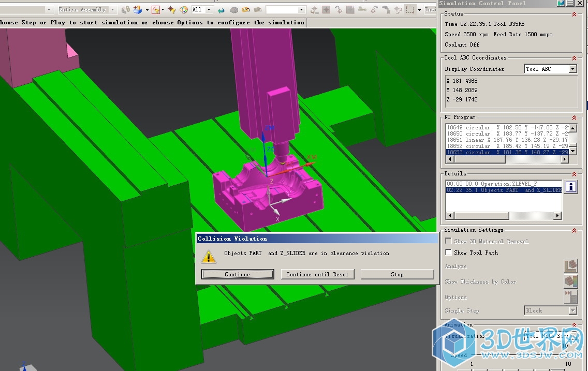Click the red-framed selection filter icon
The height and width of the screenshot is (371, 588).
[x=156, y=10]
